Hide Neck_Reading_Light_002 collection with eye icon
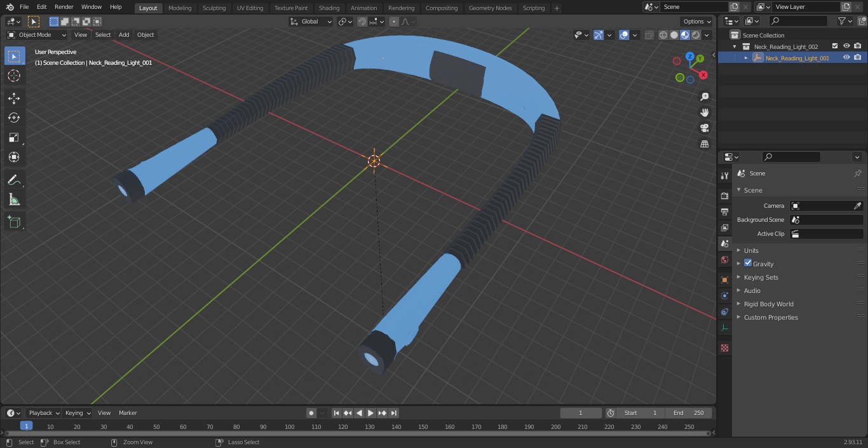The width and height of the screenshot is (868, 448). coord(846,46)
